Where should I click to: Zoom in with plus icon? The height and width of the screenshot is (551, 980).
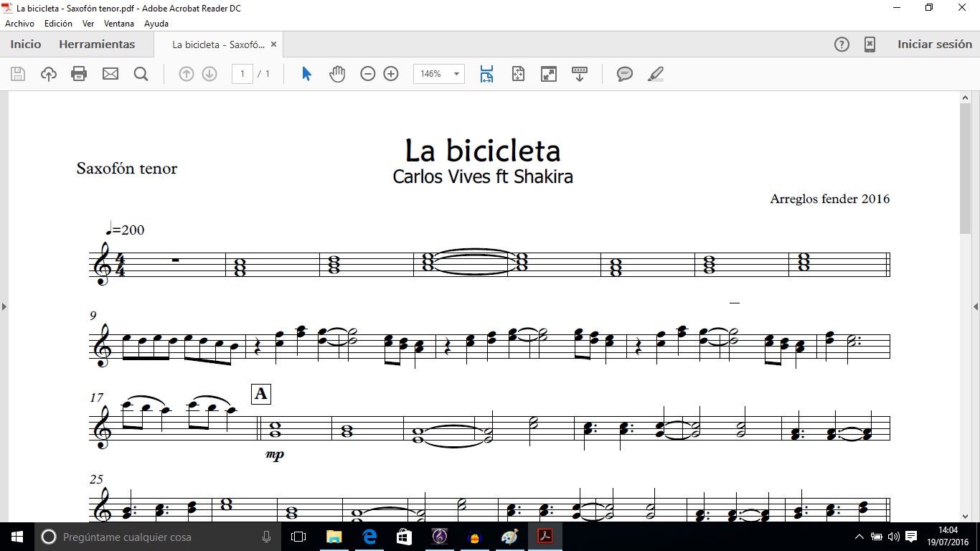point(391,74)
